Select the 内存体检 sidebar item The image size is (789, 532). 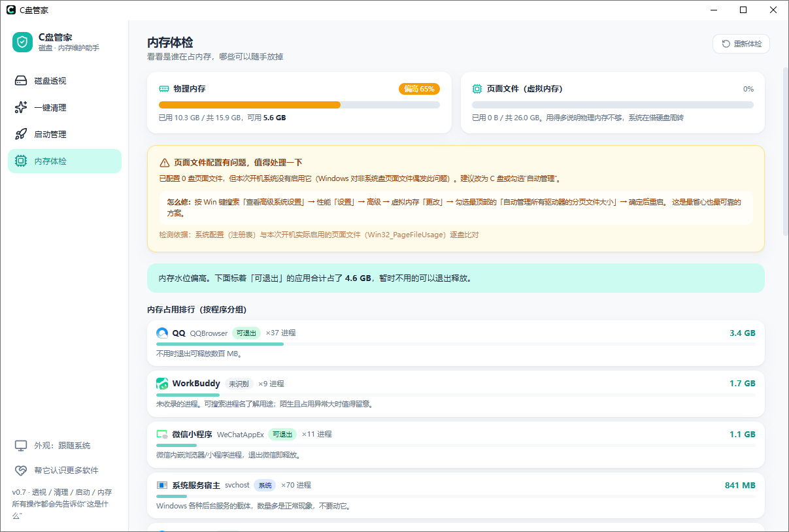click(65, 161)
